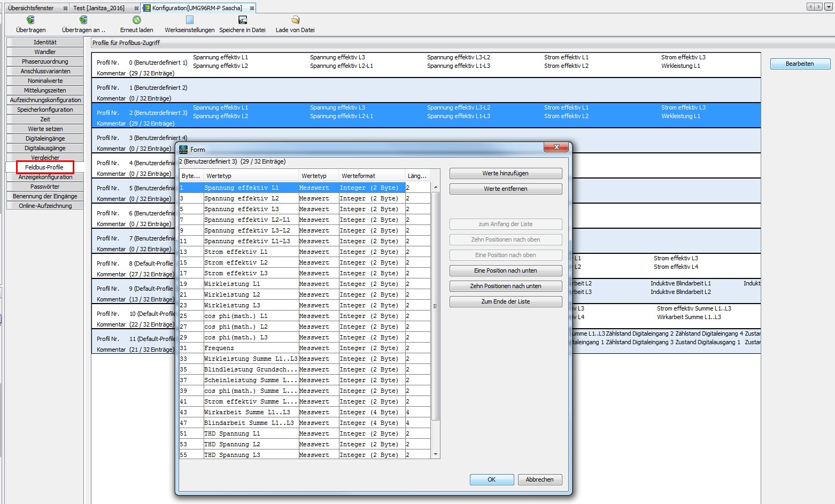
Task: Click the Werkseinstellungen icon
Action: coord(189,20)
